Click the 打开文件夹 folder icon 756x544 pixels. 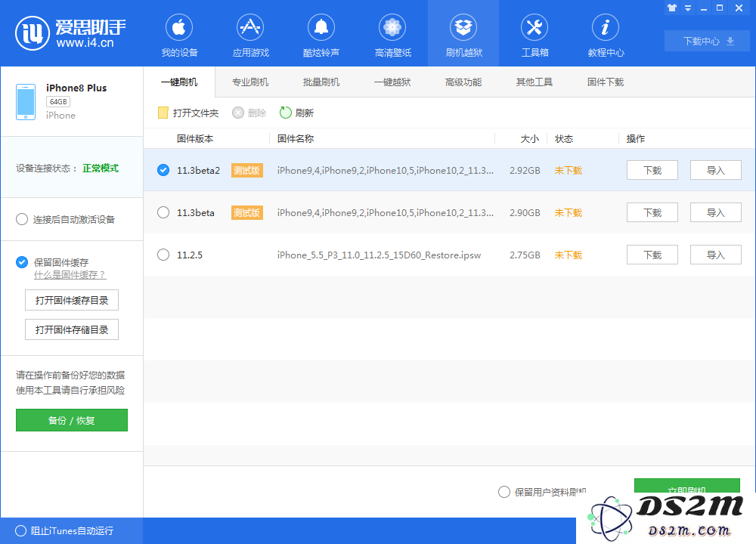pyautogui.click(x=163, y=113)
